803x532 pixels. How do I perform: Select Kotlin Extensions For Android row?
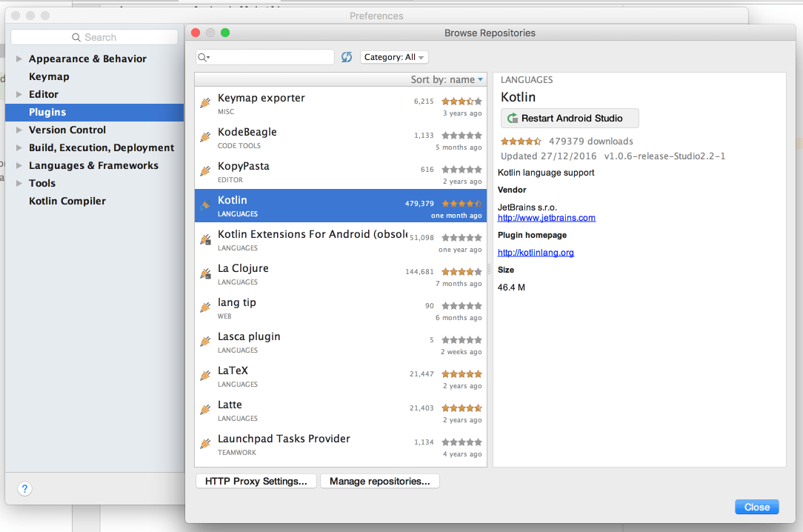(341, 240)
